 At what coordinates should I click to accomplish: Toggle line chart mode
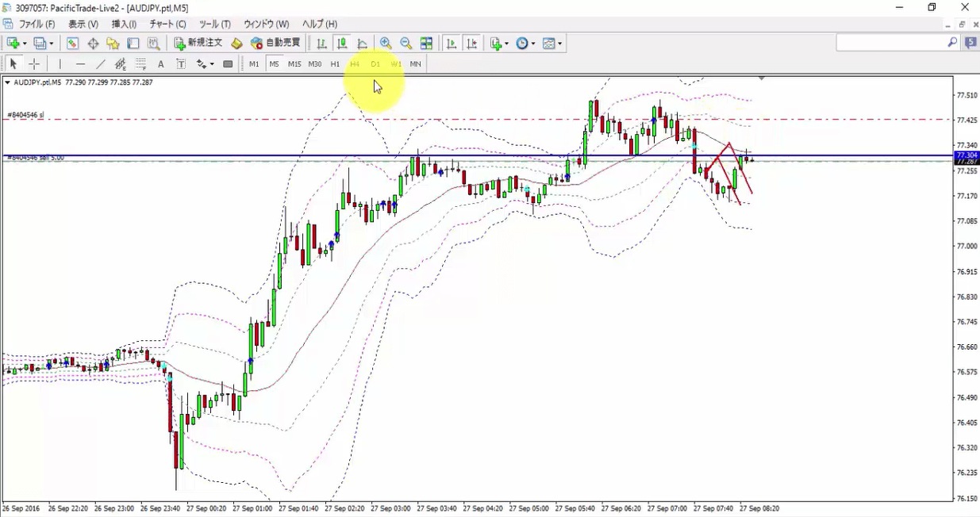click(363, 43)
